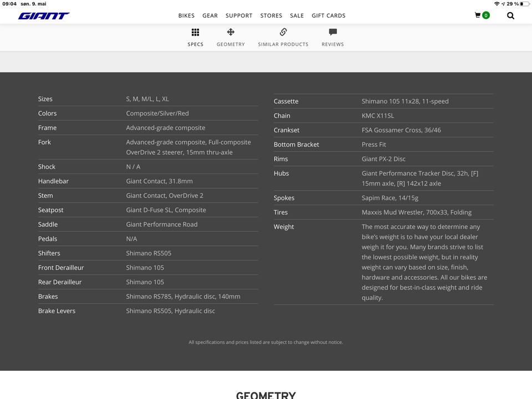Click the Geometry section heading
Viewport: 532px width, 399px height.
pos(266,395)
